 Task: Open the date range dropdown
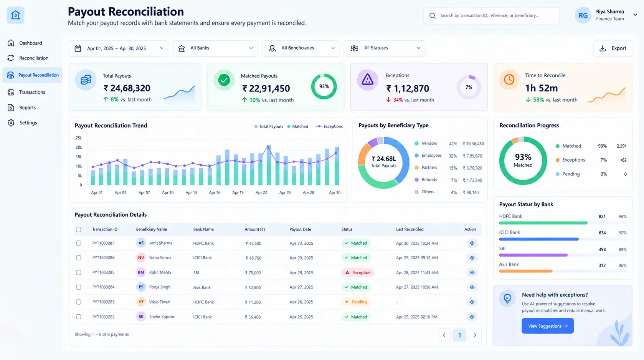point(119,48)
